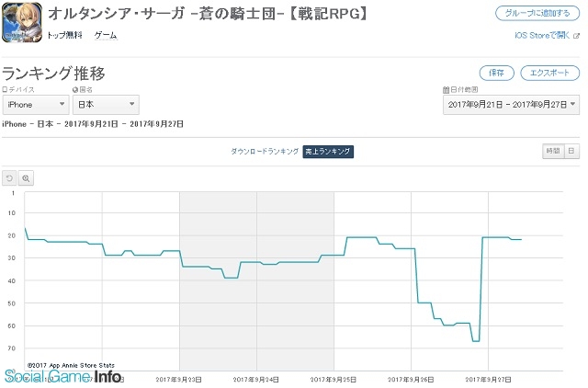Click the external link icon near iOS Store
The image size is (588, 388).
(x=575, y=36)
